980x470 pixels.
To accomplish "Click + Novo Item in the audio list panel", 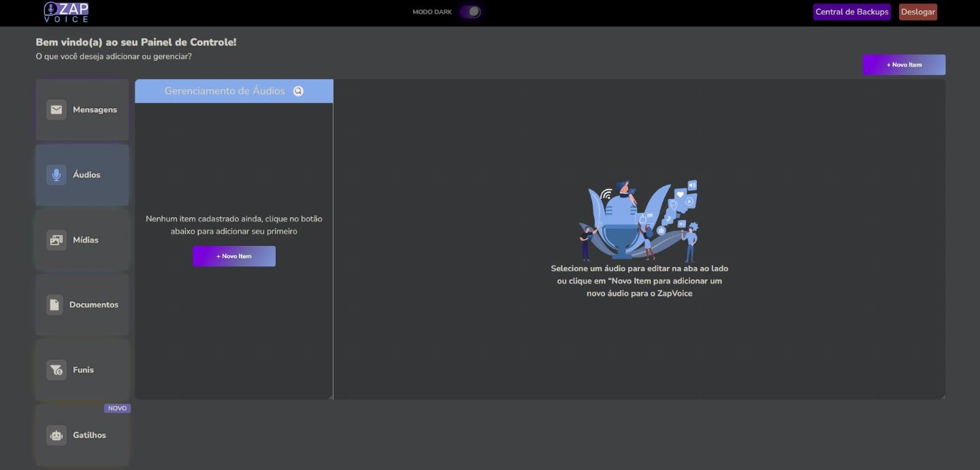I will pos(234,256).
